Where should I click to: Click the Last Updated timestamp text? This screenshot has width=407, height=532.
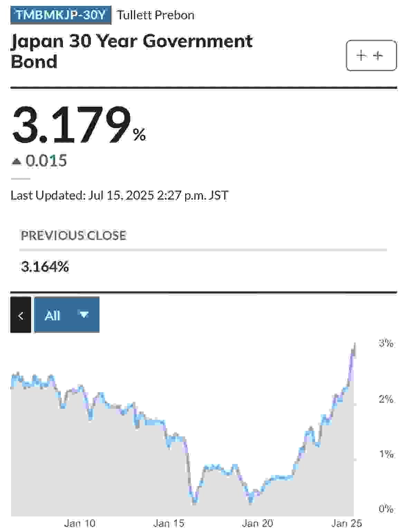point(120,195)
